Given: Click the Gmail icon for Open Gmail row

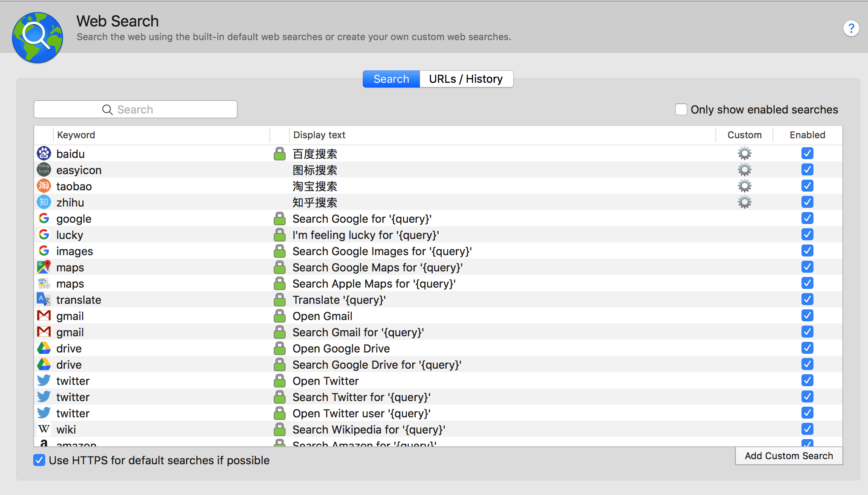Looking at the screenshot, I should pyautogui.click(x=44, y=316).
